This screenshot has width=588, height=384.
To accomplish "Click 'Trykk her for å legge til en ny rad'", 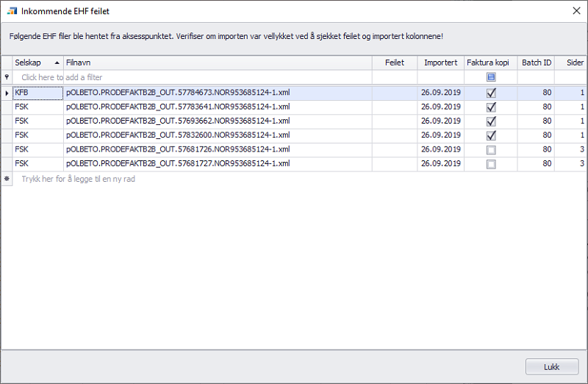I will point(79,179).
